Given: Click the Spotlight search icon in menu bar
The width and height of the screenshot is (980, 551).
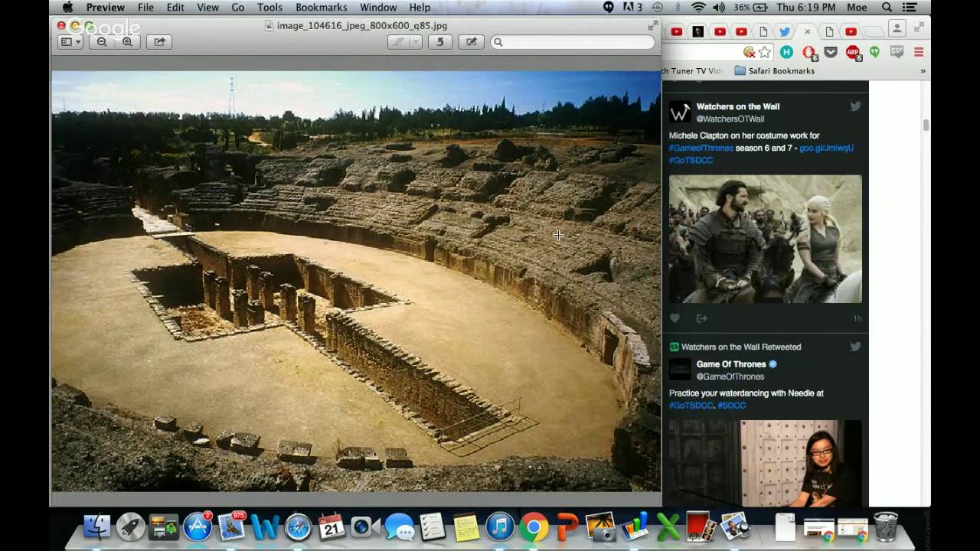Looking at the screenshot, I should 887,8.
